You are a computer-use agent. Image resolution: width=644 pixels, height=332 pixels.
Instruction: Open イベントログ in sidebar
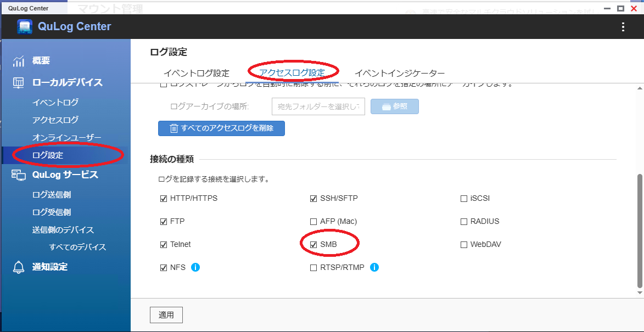pyautogui.click(x=55, y=102)
